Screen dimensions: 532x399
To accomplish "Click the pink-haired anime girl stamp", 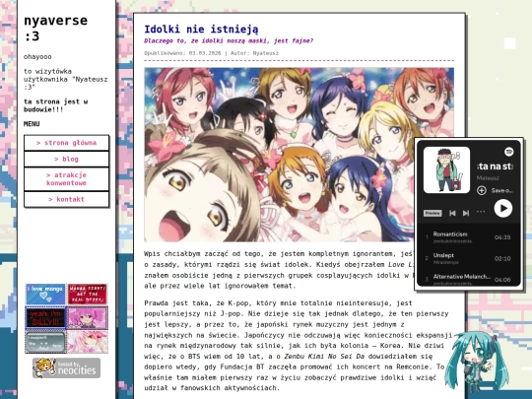I will coord(88,318).
